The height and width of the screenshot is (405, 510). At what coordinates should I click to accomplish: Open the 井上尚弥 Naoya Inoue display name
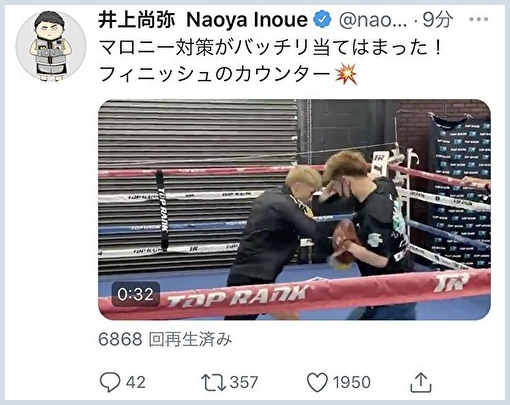click(203, 20)
